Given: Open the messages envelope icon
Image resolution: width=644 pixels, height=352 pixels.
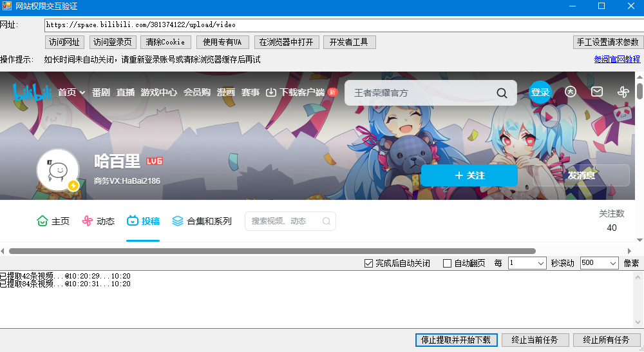Looking at the screenshot, I should point(597,92).
